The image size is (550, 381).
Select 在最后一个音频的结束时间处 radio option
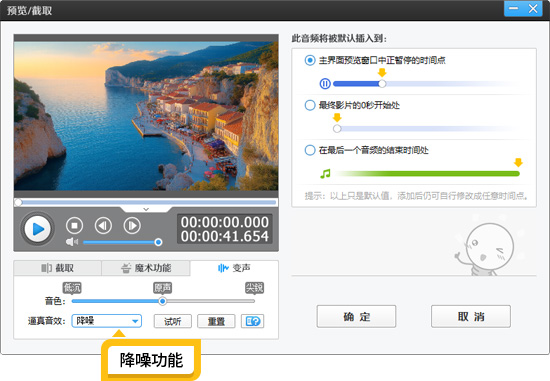(x=310, y=150)
